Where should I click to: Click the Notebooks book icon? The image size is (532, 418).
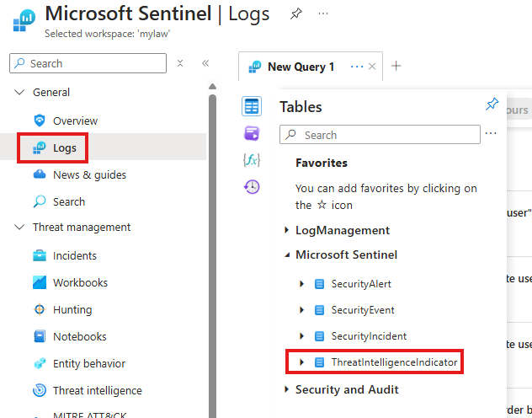pos(40,336)
